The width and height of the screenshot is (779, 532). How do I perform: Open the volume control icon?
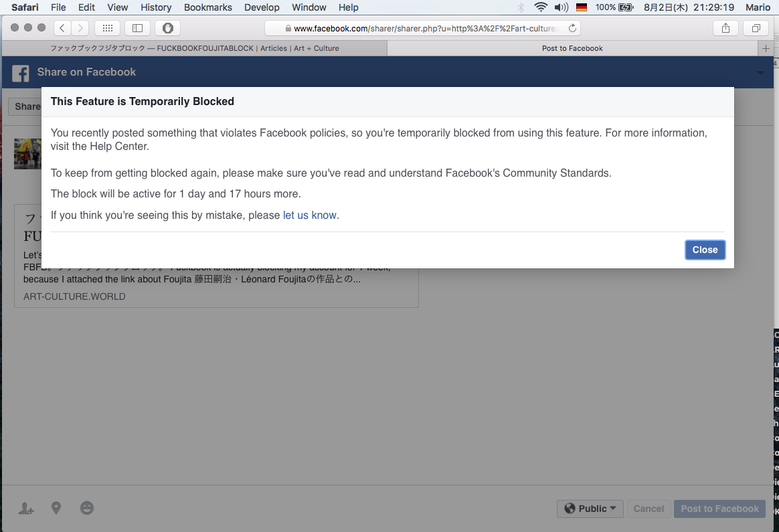[x=561, y=7]
